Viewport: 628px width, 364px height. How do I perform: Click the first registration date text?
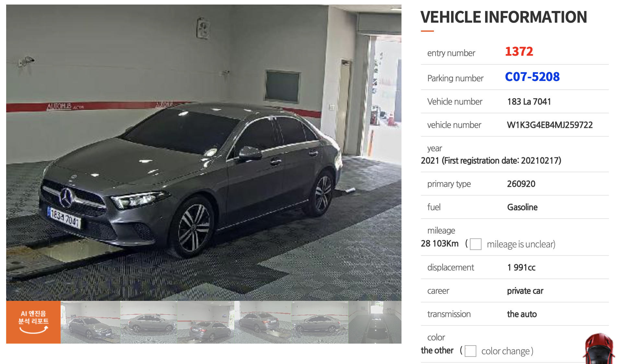(x=502, y=161)
